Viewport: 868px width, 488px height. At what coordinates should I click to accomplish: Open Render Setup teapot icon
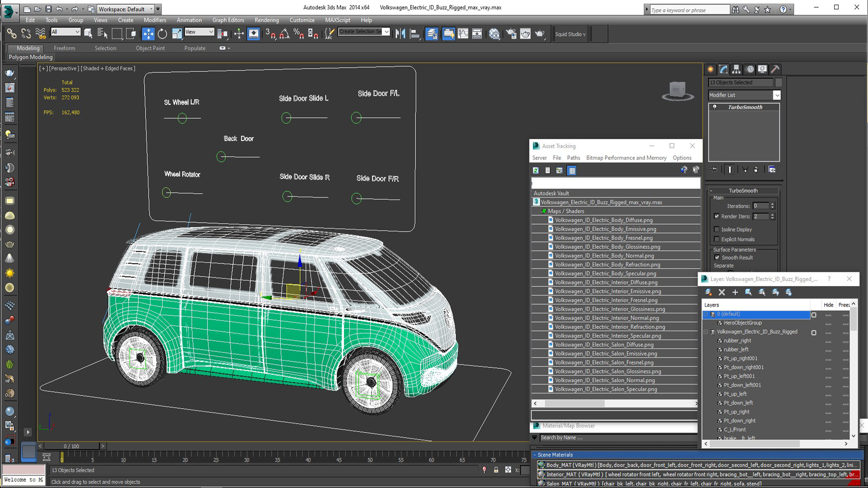(511, 33)
